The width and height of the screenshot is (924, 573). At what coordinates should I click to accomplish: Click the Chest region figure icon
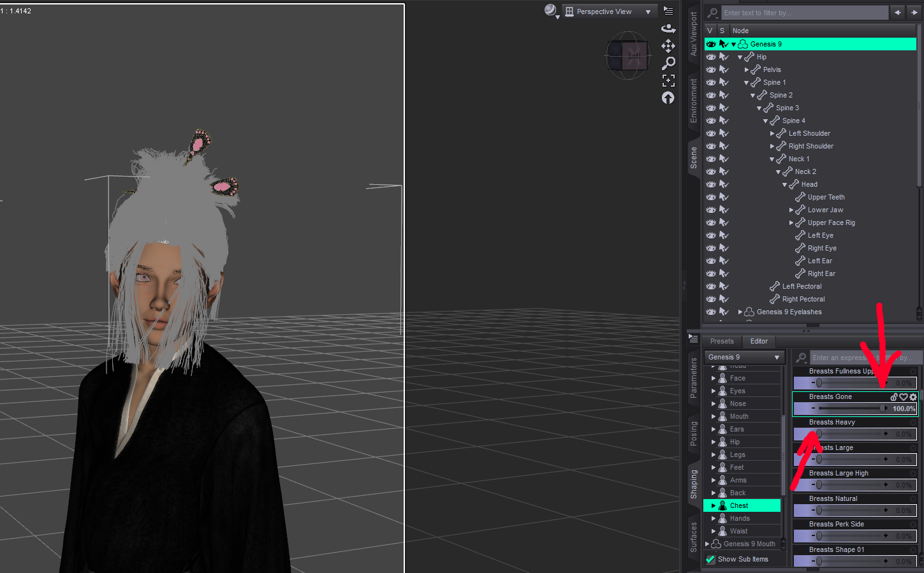[x=722, y=505]
